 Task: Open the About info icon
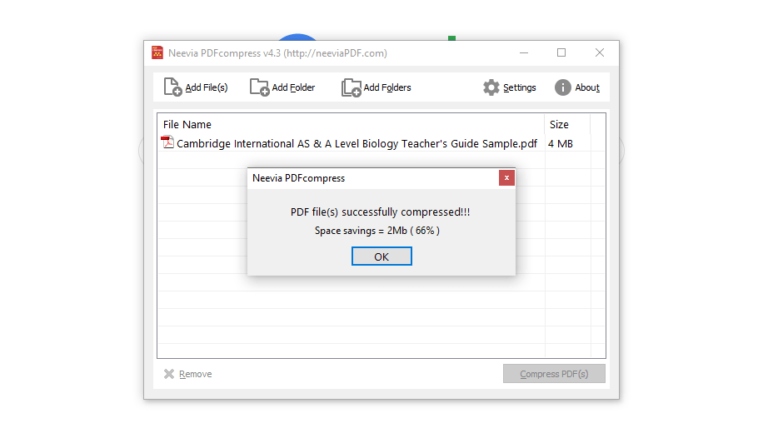[x=563, y=87]
